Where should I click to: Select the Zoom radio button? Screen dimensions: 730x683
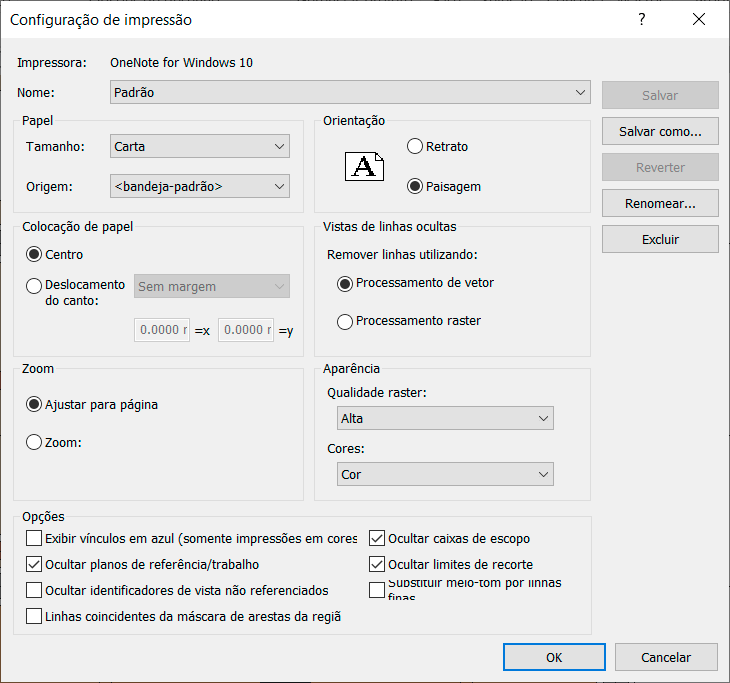(34, 442)
